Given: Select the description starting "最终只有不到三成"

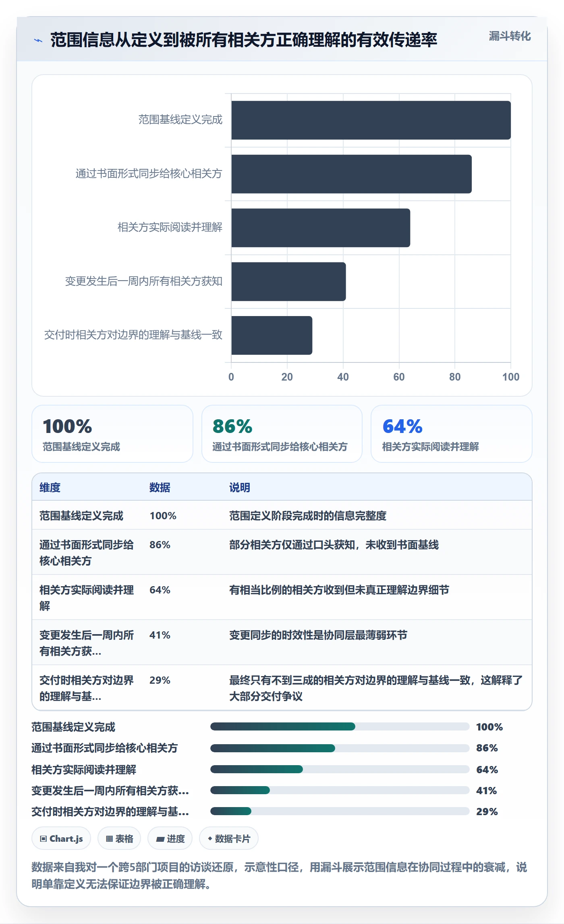Looking at the screenshot, I should point(376,688).
